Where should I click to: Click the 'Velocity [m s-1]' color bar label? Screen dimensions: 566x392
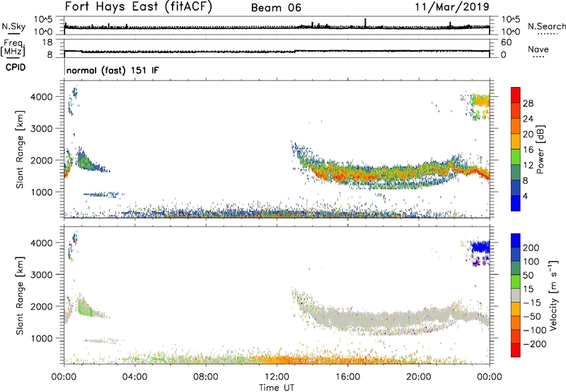553,295
